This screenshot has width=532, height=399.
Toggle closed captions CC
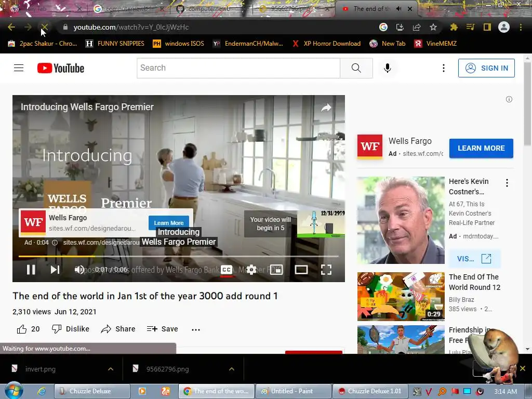click(227, 270)
